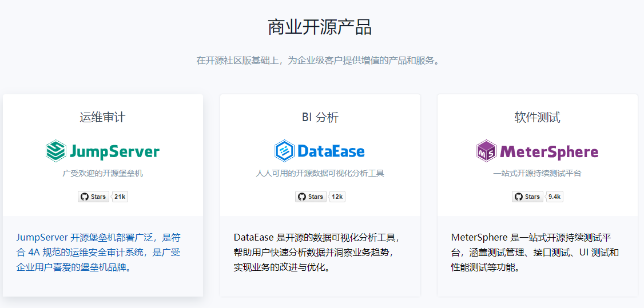Click the 21k star count badge
Viewport: 644px width, 308px height.
(120, 197)
